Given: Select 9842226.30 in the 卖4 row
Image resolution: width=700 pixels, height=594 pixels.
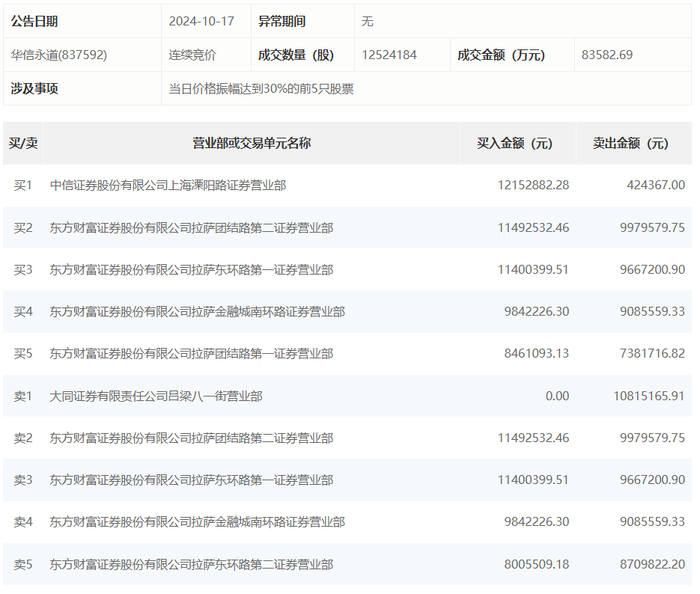Looking at the screenshot, I should click(x=537, y=522).
